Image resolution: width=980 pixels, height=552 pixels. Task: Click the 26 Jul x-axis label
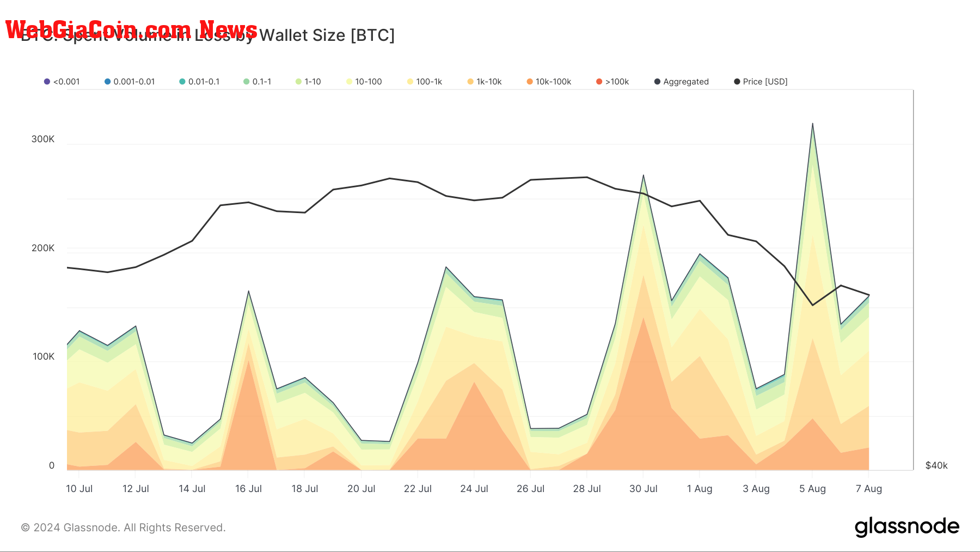pos(531,489)
